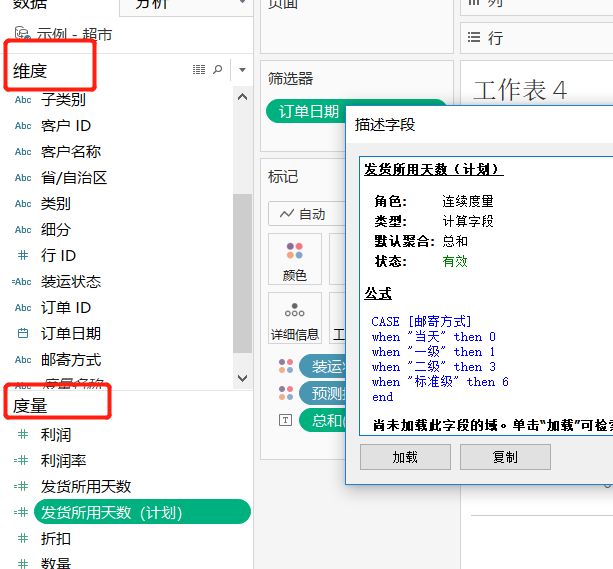Select the 订单 ID dimension field
Image resolution: width=613 pixels, height=569 pixels.
pos(66,307)
